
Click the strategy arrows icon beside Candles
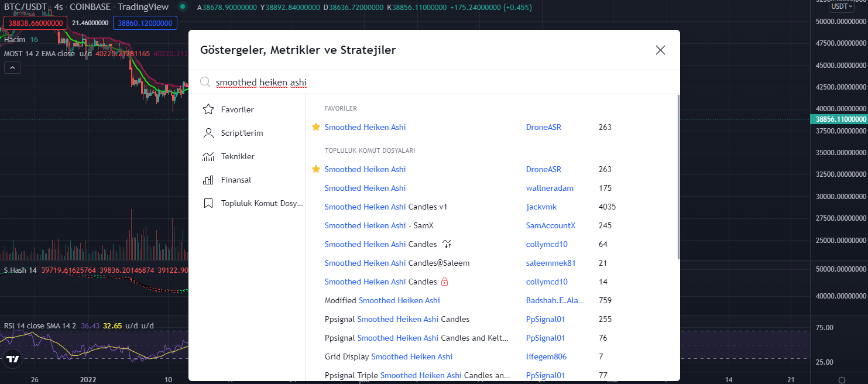(x=447, y=244)
